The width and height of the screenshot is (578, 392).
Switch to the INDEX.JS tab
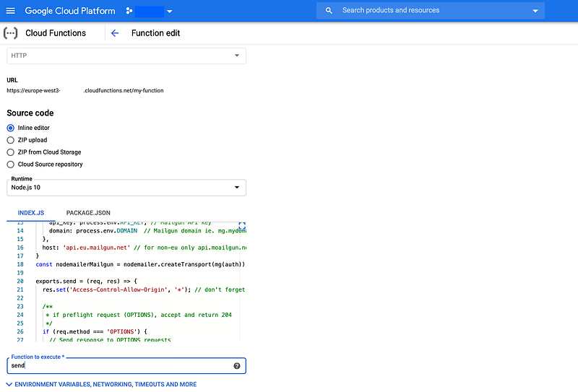tap(31, 213)
